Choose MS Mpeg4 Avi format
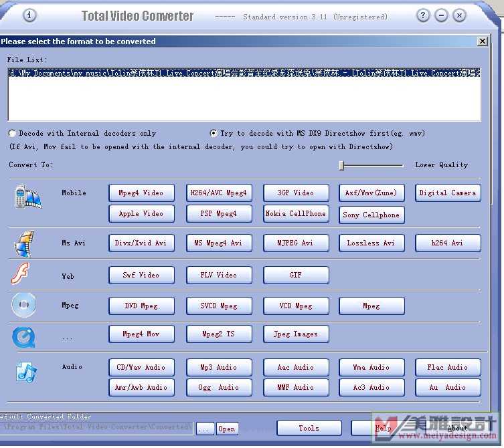Screen dimensions: 504x448 219,243
